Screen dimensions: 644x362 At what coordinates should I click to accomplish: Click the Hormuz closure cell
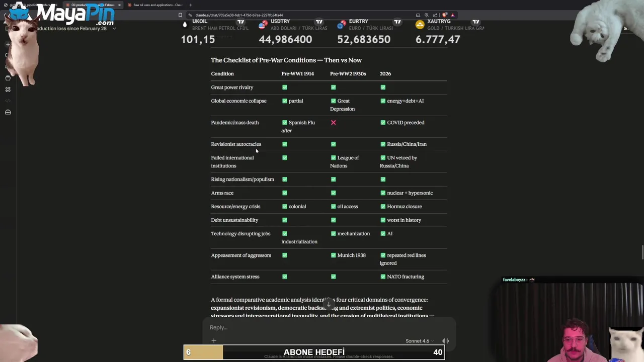[401, 207]
